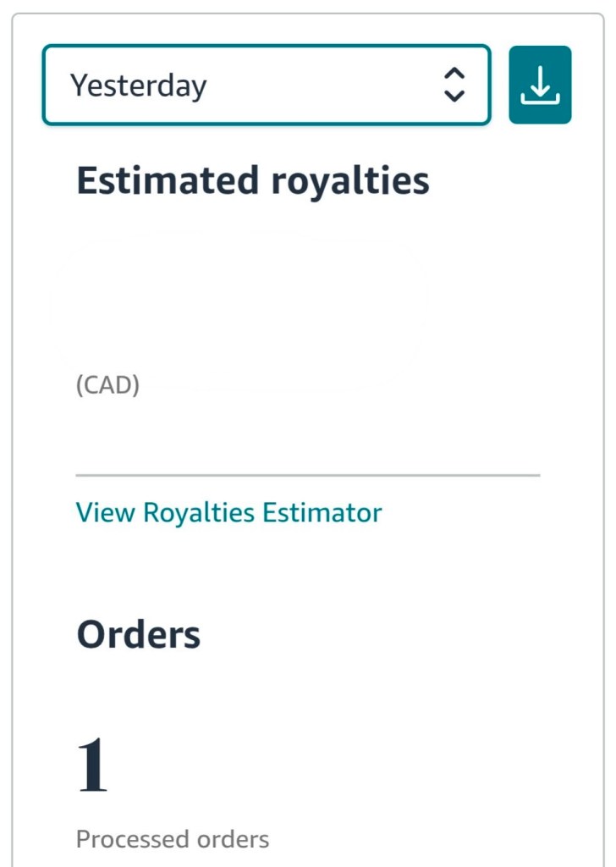
Task: Click the Orders section heading
Action: (139, 634)
